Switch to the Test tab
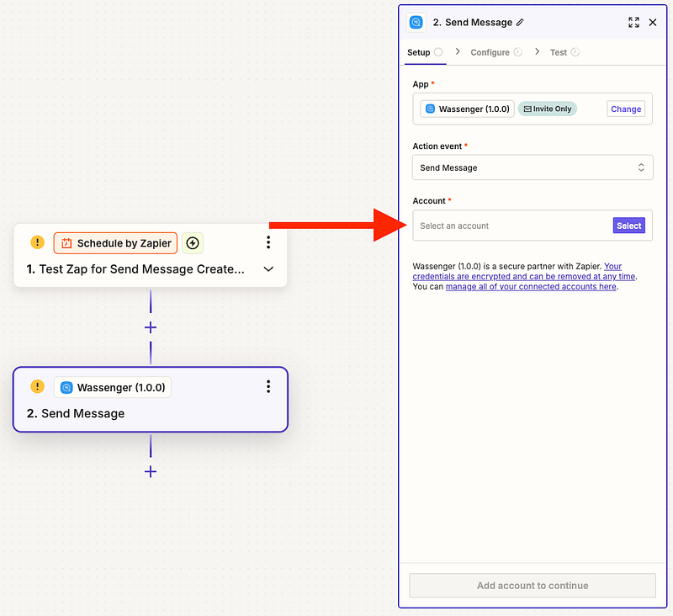The width and height of the screenshot is (673, 616). coord(559,52)
